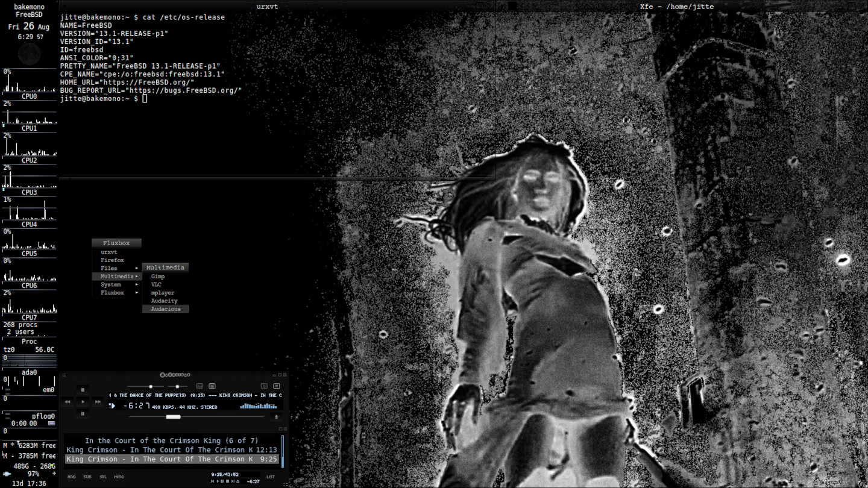868x488 pixels.
Task: Click mini pause icon in playlist footer
Action: tap(222, 481)
